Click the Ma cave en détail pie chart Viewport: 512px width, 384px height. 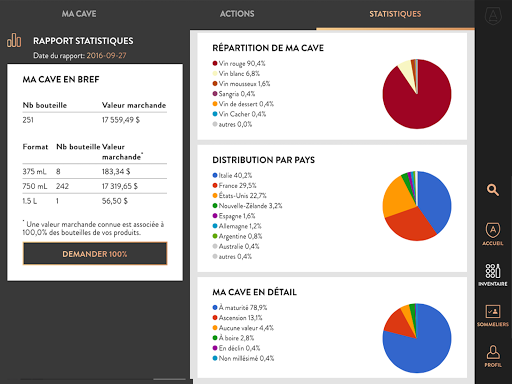tap(417, 338)
